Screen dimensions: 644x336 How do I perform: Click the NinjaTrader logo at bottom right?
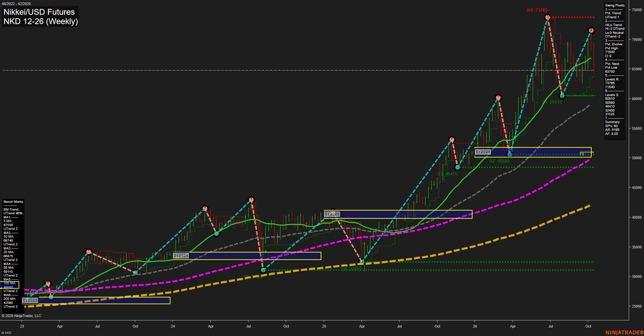[624, 333]
